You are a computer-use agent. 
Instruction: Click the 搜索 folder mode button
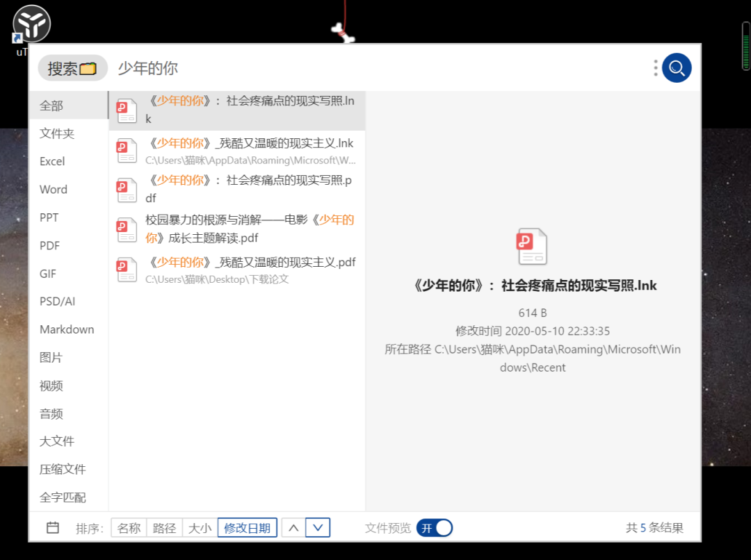[72, 69]
